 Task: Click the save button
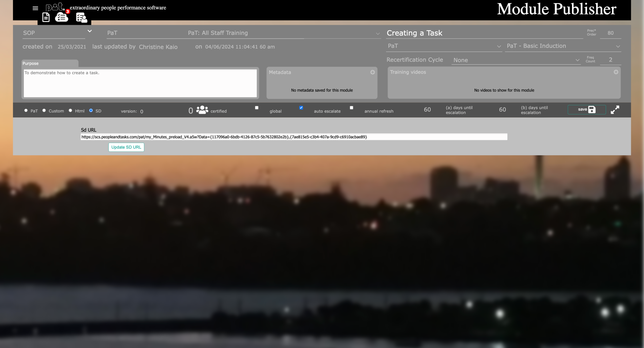[x=586, y=110]
